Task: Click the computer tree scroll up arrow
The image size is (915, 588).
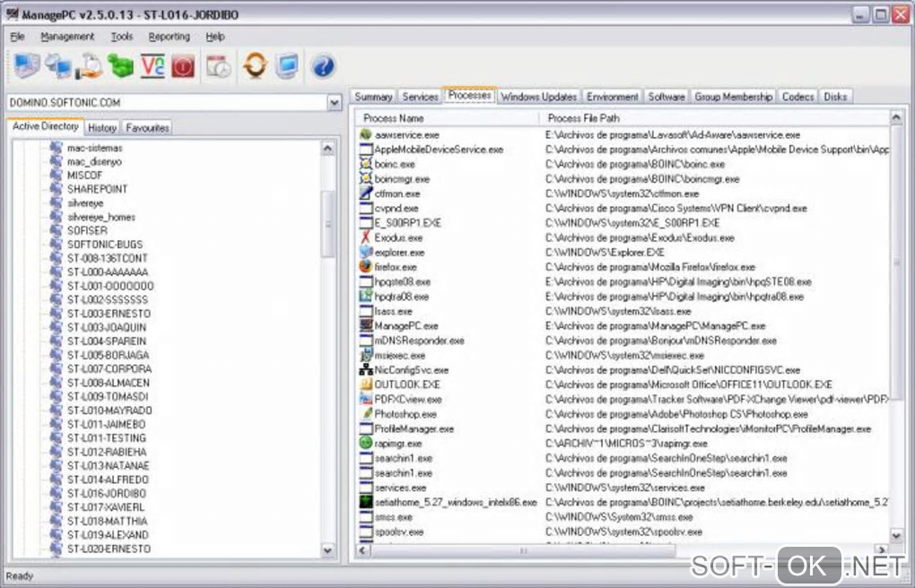Action: pos(328,148)
